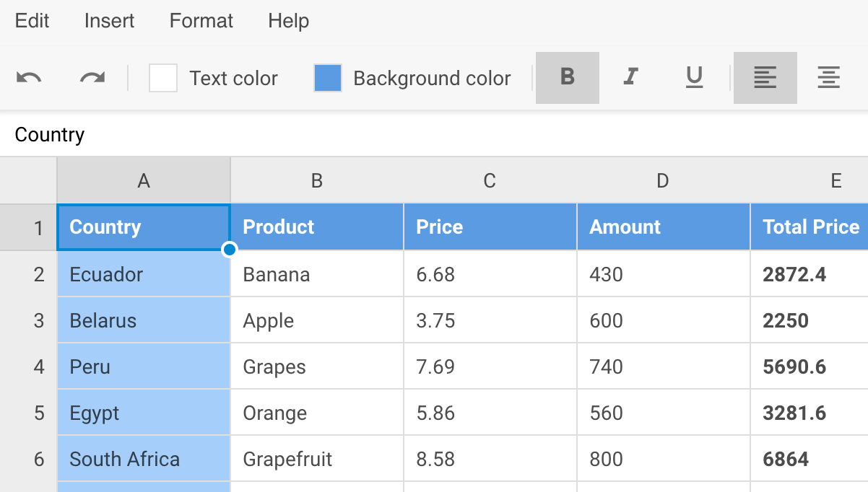Open the Insert menu
Image resolution: width=868 pixels, height=492 pixels.
click(109, 21)
